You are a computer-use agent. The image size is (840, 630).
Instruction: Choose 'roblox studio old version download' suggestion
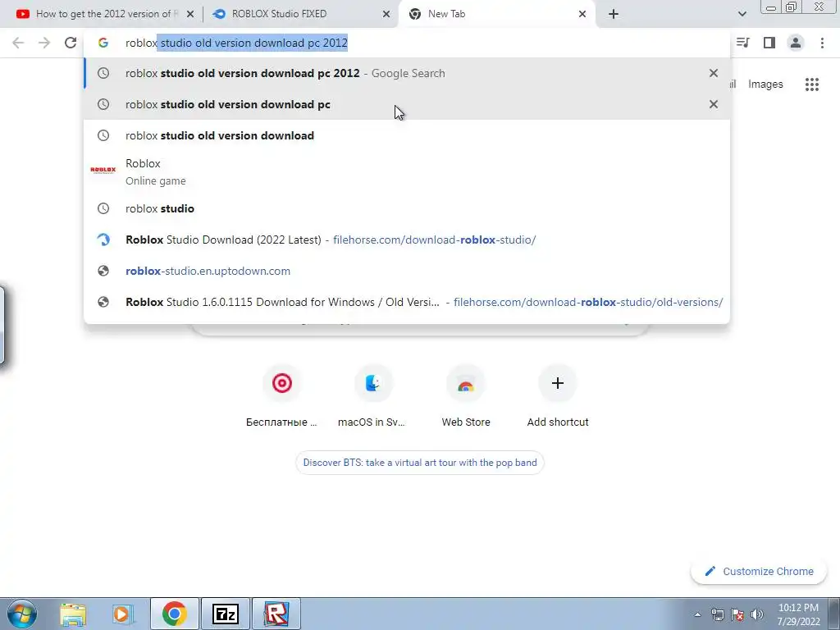click(407, 135)
